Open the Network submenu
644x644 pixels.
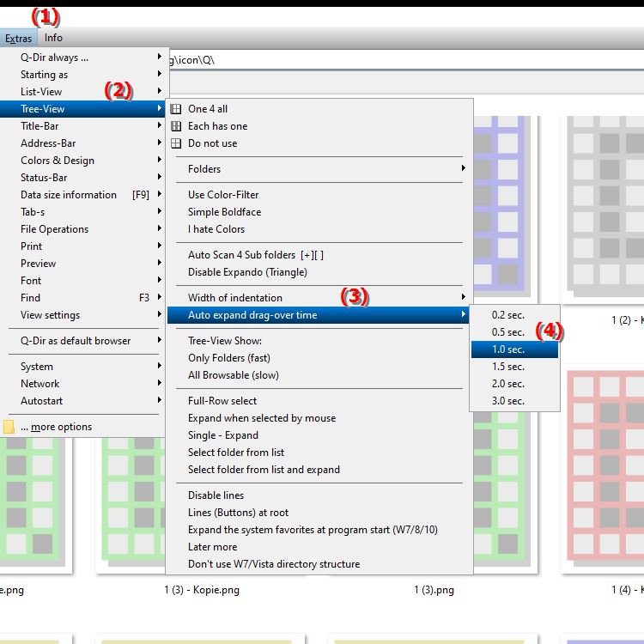tap(82, 384)
